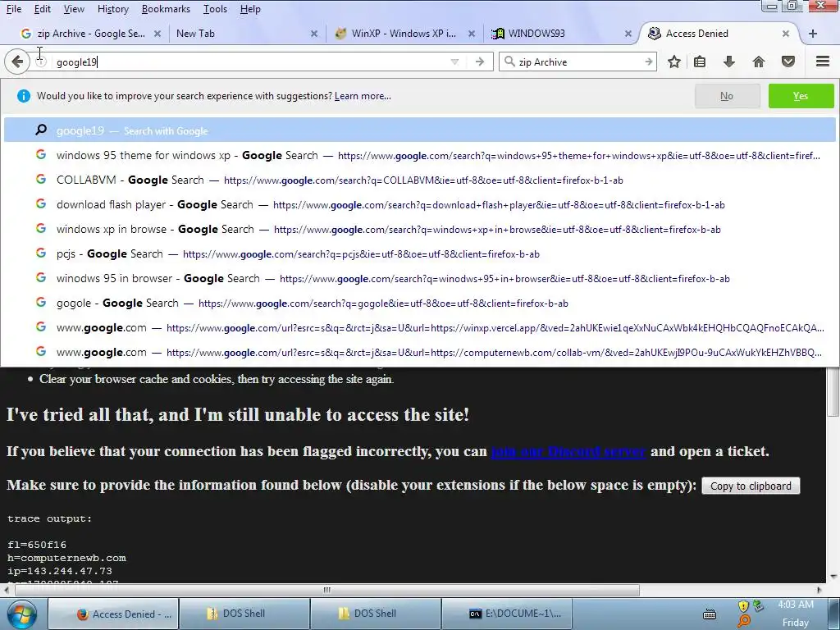
Task: Open the hamburger menu
Action: pyautogui.click(x=822, y=62)
